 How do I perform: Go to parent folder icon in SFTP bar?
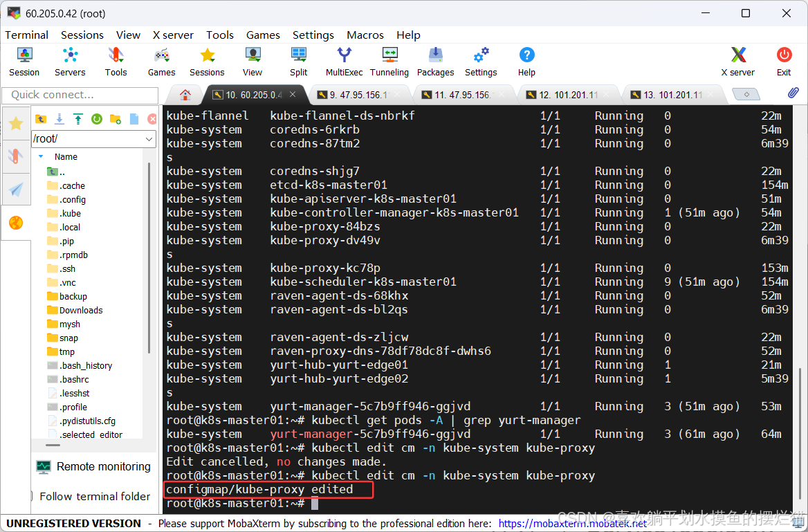tap(41, 119)
